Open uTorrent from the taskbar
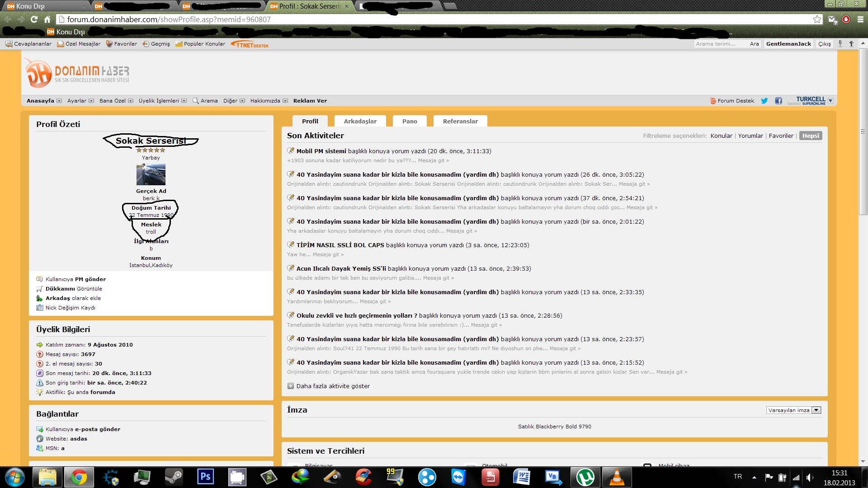The width and height of the screenshot is (868, 488). click(x=585, y=477)
